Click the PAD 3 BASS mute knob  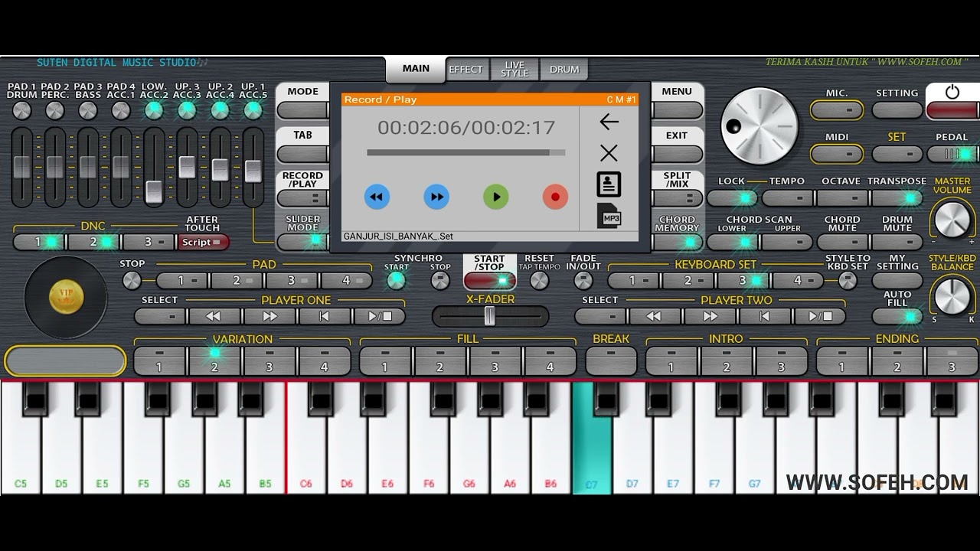(88, 110)
